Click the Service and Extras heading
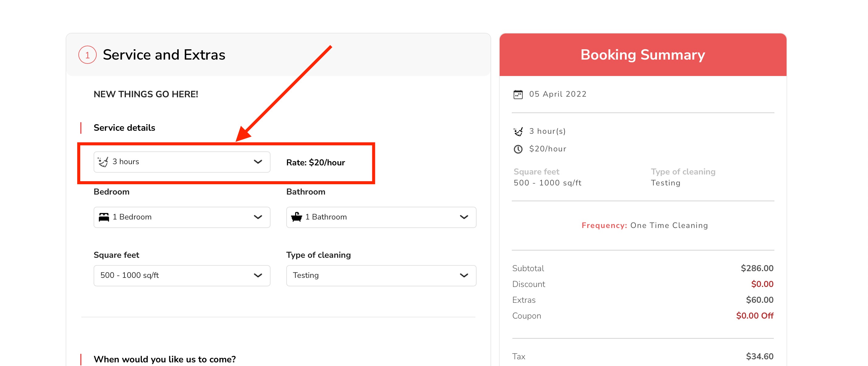The height and width of the screenshot is (366, 868). (164, 55)
